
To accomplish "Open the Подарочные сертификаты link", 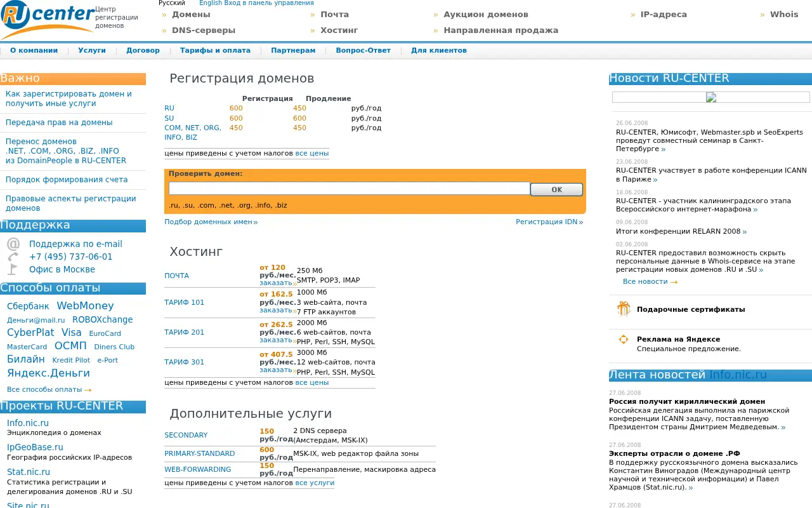I will coord(691,309).
